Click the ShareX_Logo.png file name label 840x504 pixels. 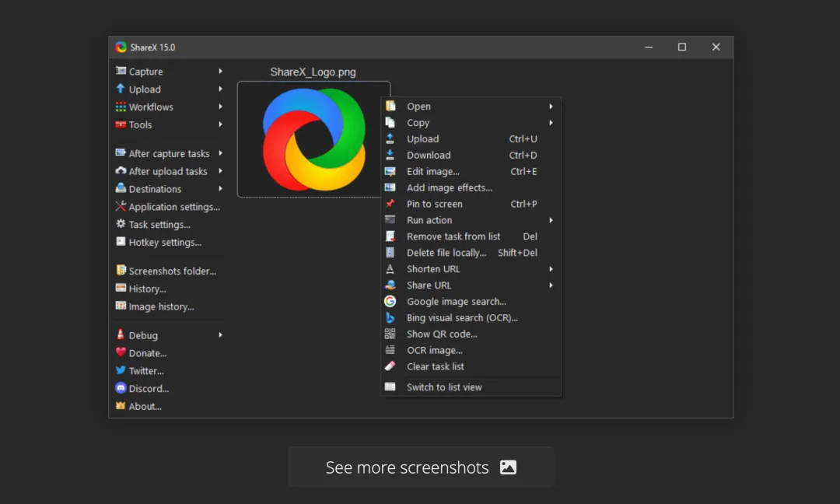click(x=313, y=72)
